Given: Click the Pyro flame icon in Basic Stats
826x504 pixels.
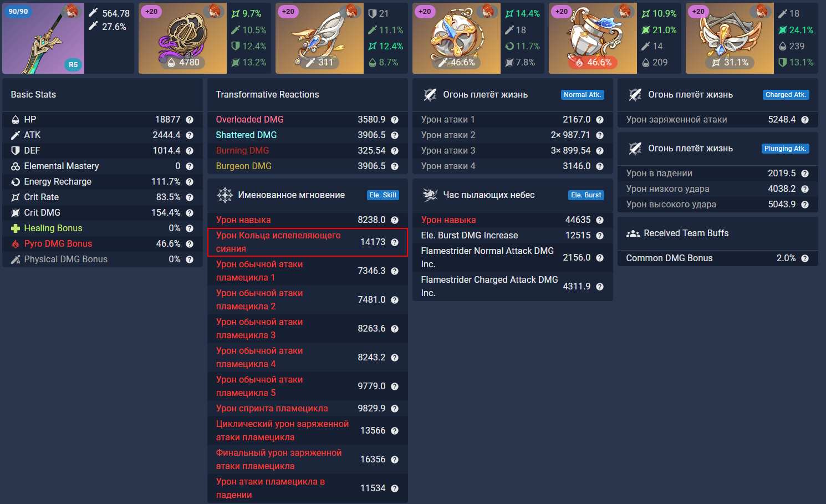Looking at the screenshot, I should pos(16,244).
